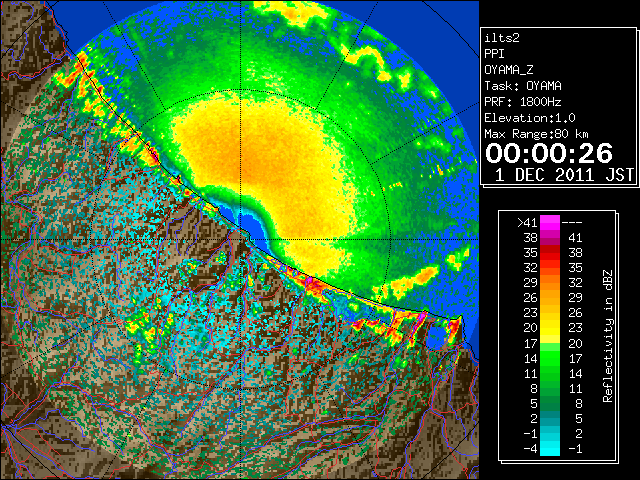
Task: Pick the red band beside legend value 35
Action: 550,253
